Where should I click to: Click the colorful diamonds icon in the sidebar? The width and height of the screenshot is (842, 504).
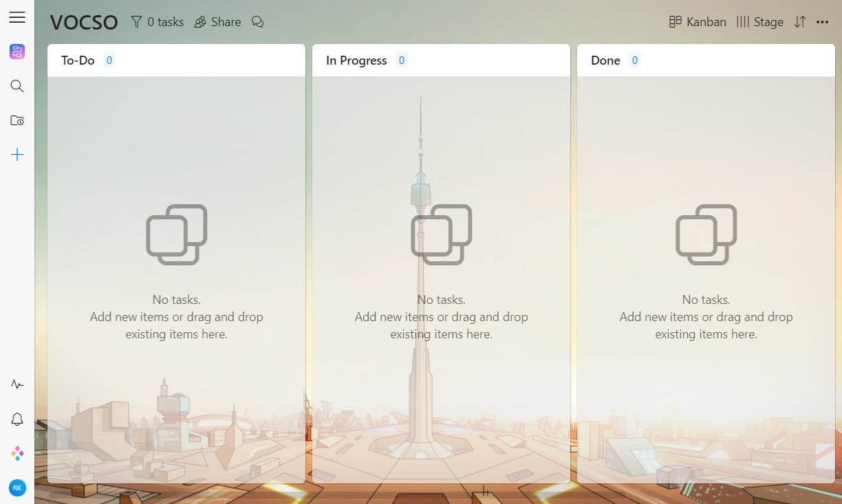pos(17,453)
